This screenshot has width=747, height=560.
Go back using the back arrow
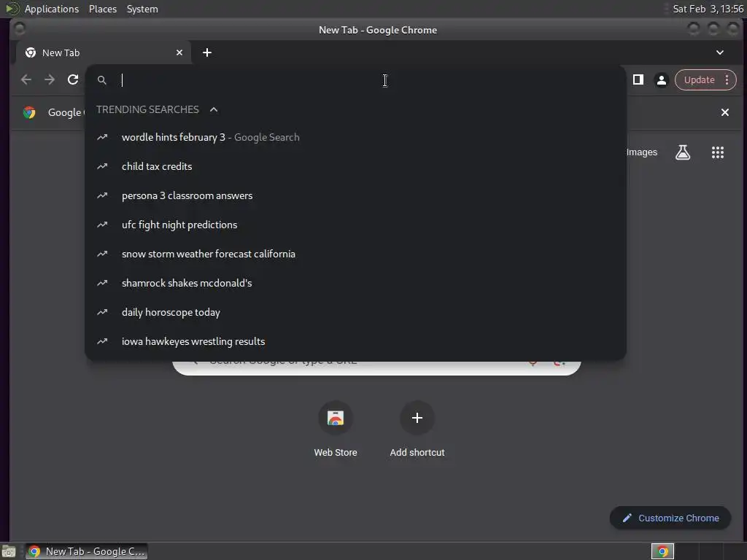26,79
